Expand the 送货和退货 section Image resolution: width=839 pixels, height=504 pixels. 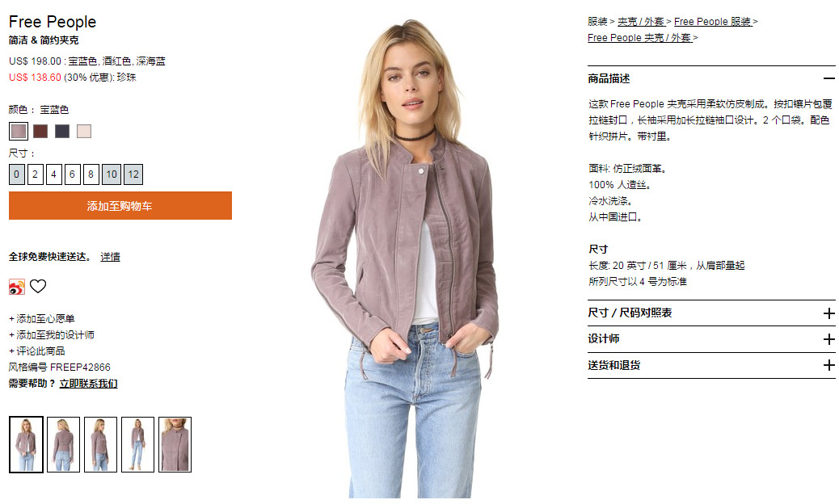pos(828,366)
